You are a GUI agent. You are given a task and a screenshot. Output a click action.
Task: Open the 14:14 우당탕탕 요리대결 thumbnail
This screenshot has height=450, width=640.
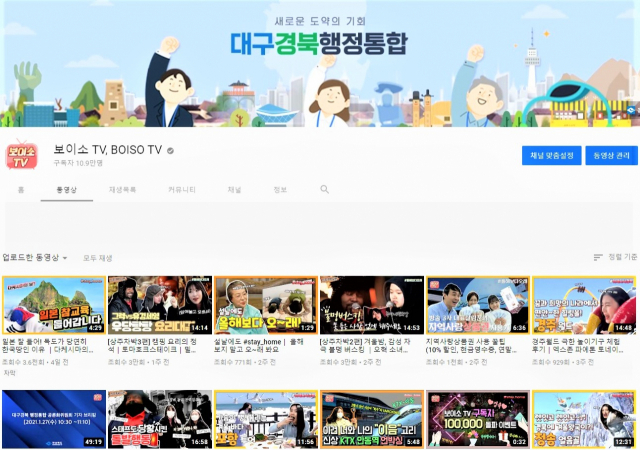click(160, 305)
